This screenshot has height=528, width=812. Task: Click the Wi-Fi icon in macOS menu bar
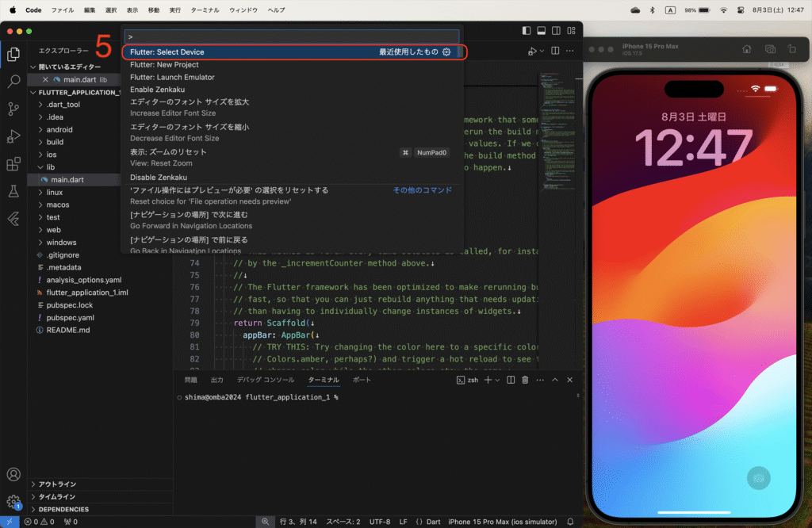point(723,10)
